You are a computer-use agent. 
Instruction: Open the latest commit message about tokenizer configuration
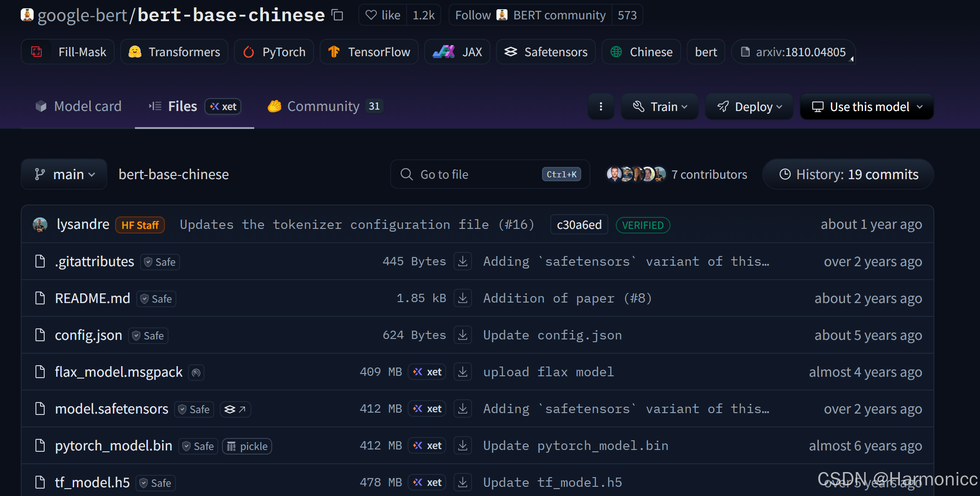[357, 225]
